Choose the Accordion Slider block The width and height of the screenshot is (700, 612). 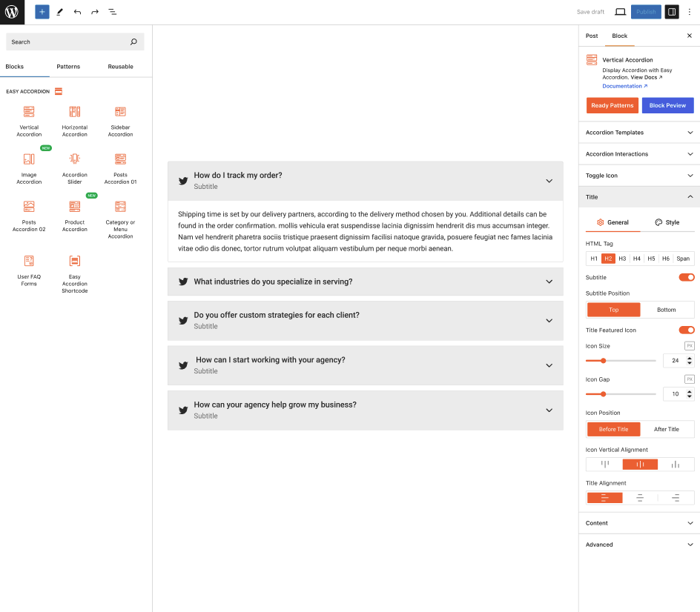(74, 167)
